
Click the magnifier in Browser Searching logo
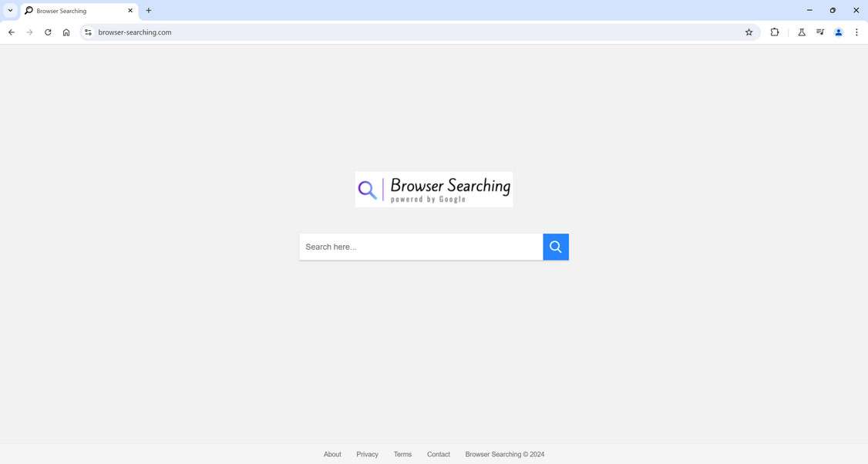pos(368,188)
